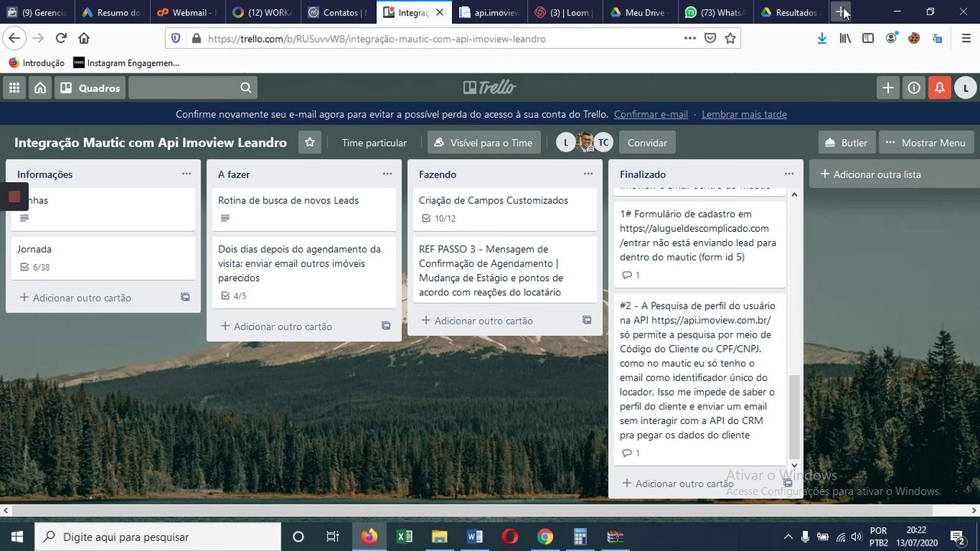Screen dimensions: 980x551
Task: Click the Convidar button
Action: point(647,142)
